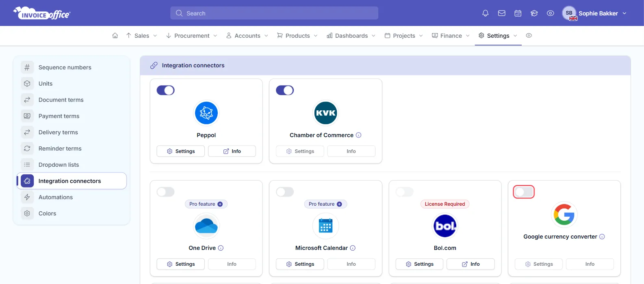Click the Sequence numbers hash icon
Viewport: 644px width, 284px height.
pyautogui.click(x=27, y=67)
